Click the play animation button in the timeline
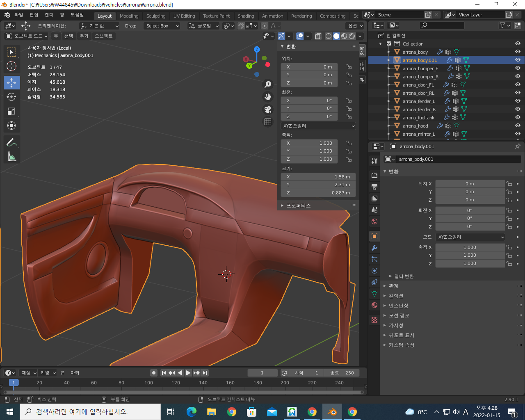This screenshot has width=525, height=420. click(x=188, y=373)
